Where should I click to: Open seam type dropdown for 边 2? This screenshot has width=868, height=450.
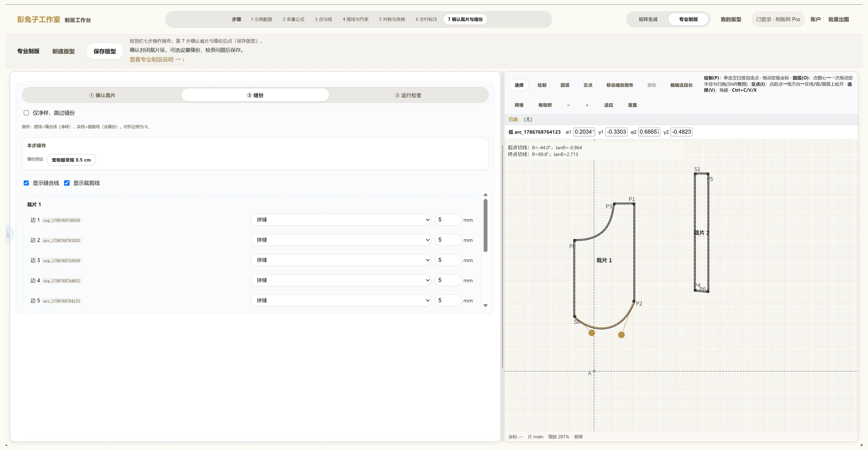click(341, 240)
